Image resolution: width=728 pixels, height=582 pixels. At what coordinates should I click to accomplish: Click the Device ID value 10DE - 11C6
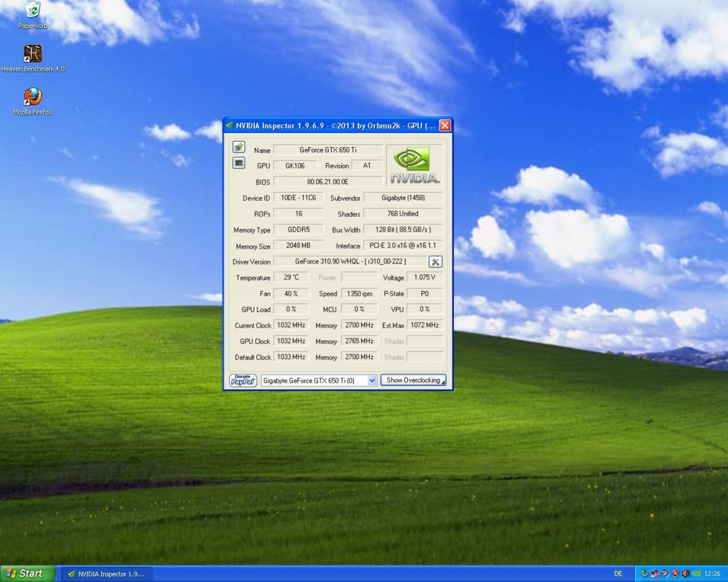click(298, 197)
